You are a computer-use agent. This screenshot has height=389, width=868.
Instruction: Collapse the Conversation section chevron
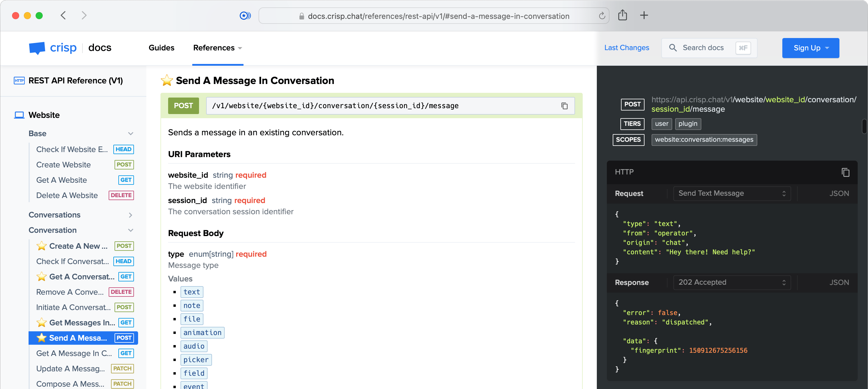pyautogui.click(x=130, y=230)
